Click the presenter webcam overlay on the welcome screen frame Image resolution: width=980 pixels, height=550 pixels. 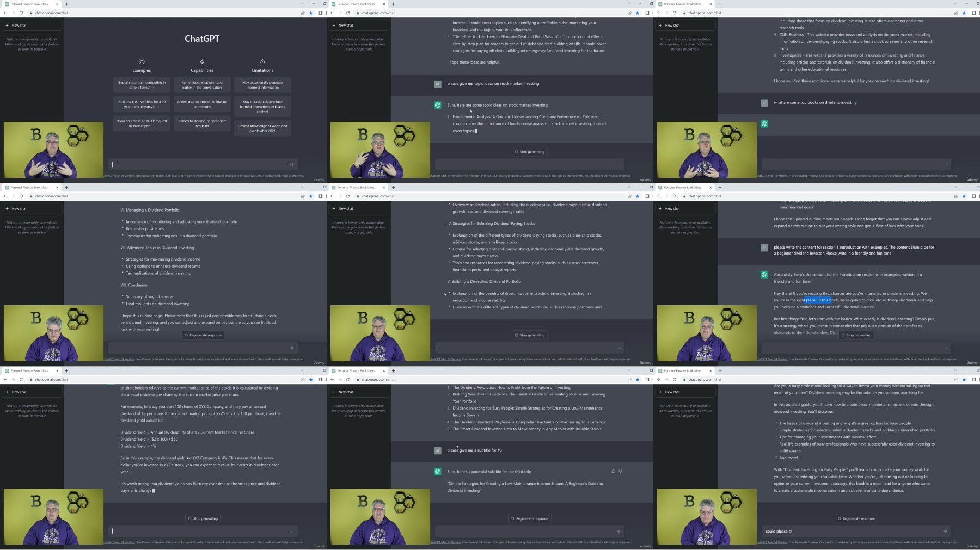(53, 150)
